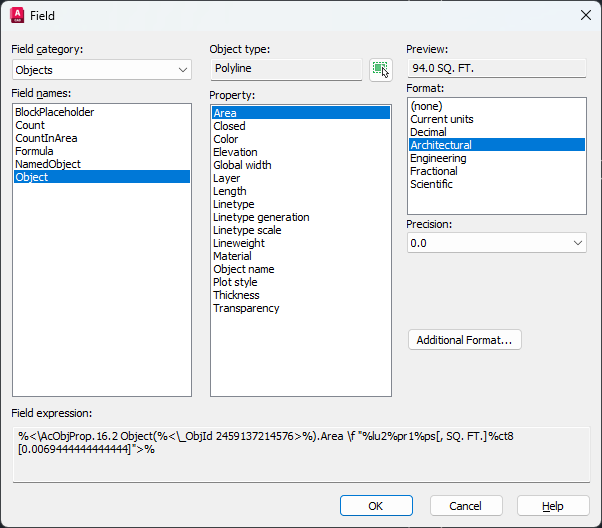
Task: Select Architectural format
Action: point(497,145)
